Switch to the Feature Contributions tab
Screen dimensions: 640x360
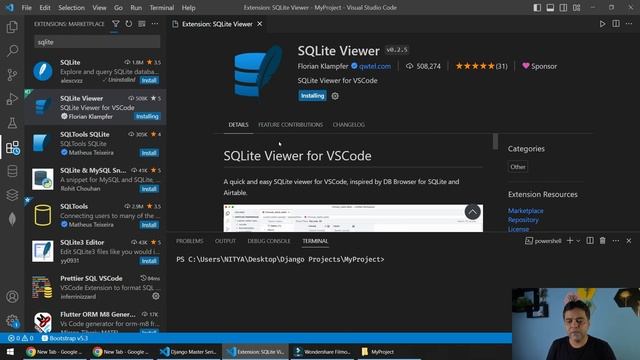tap(291, 124)
